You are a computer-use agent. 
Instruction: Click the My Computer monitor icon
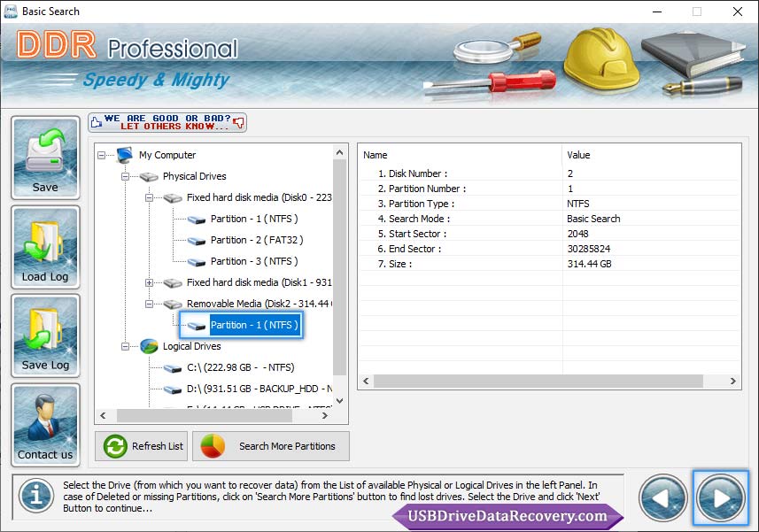click(125, 155)
